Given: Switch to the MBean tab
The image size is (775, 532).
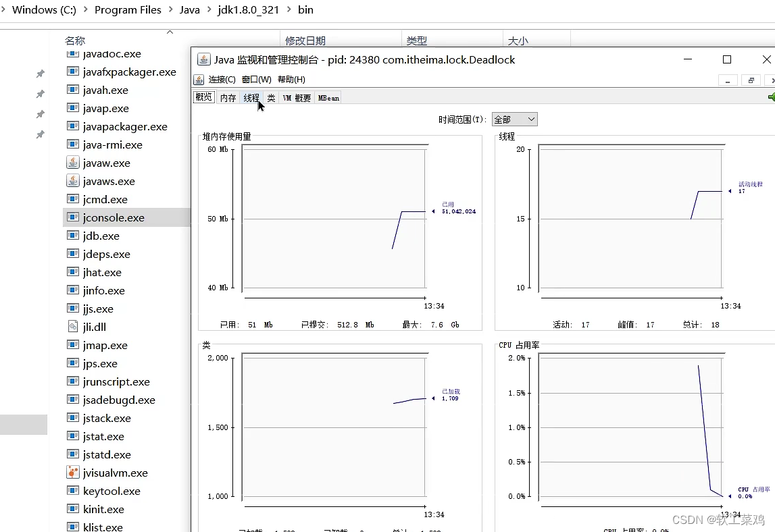Looking at the screenshot, I should click(x=328, y=98).
